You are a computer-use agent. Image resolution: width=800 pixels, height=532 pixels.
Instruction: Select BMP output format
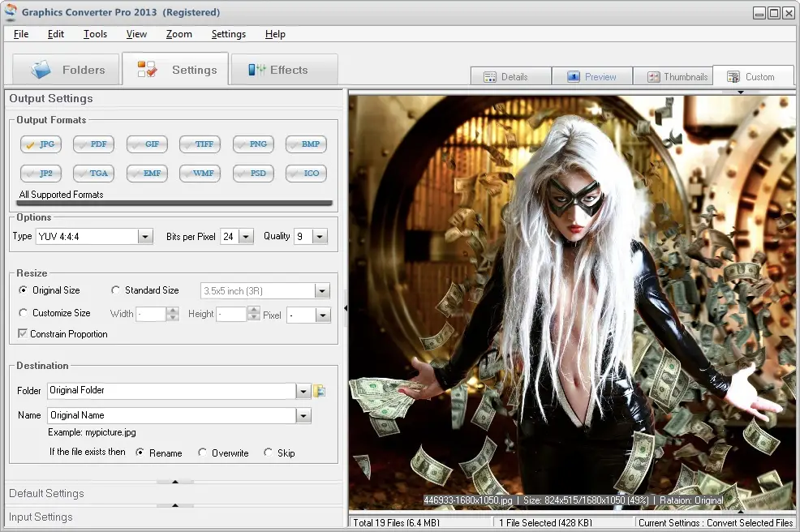click(x=306, y=144)
